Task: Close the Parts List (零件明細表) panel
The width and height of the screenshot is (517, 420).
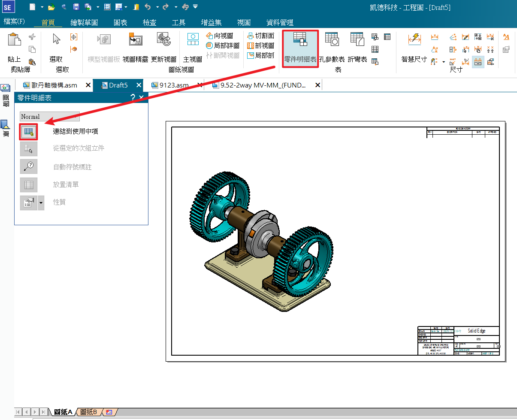Action: tap(142, 98)
